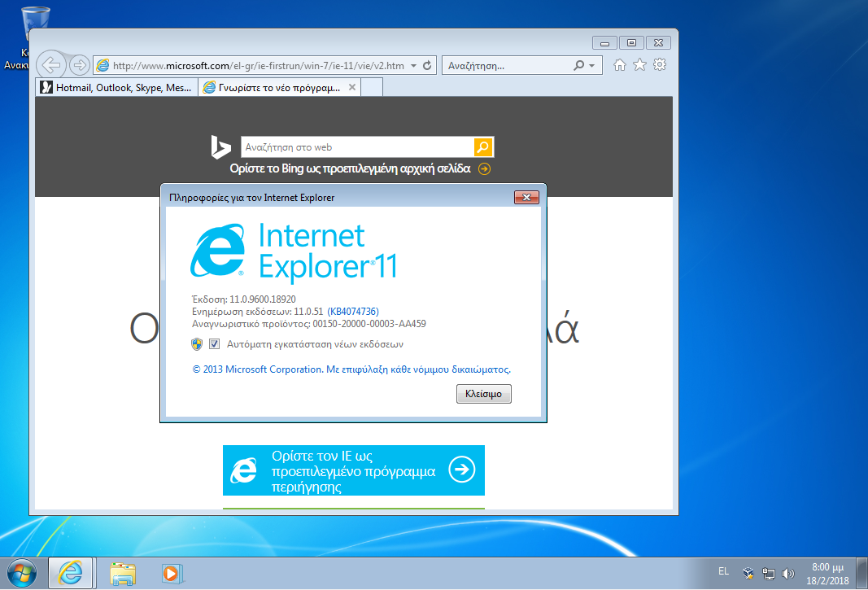Screen dimensions: 868x590
Task: Open the Windows Start menu orb
Action: pyautogui.click(x=22, y=574)
